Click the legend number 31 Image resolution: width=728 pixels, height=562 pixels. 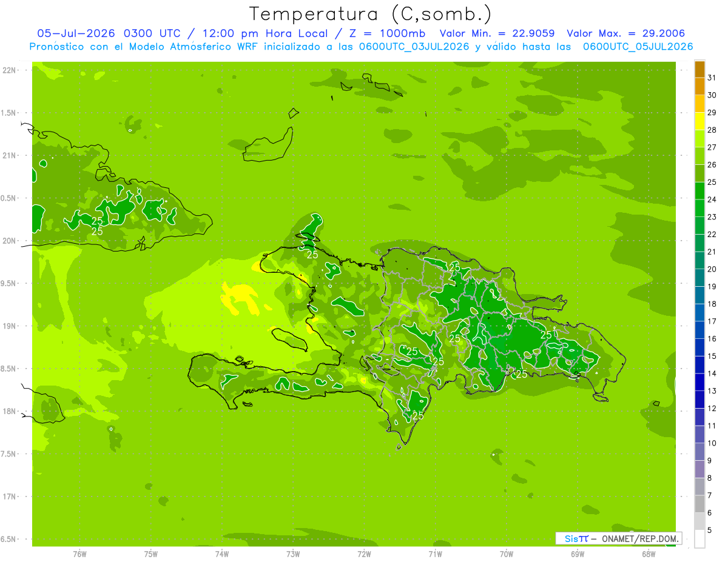[x=712, y=78]
